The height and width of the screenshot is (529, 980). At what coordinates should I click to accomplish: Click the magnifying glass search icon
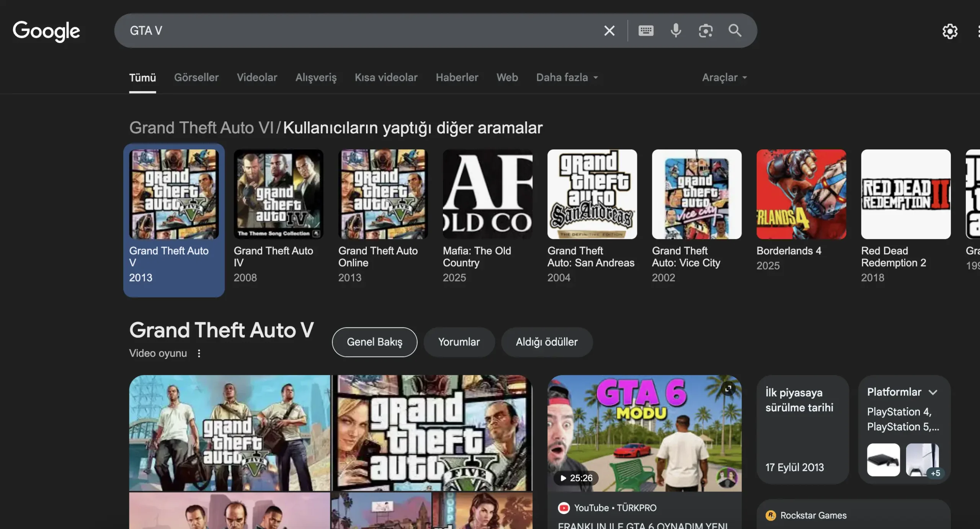[x=734, y=30]
